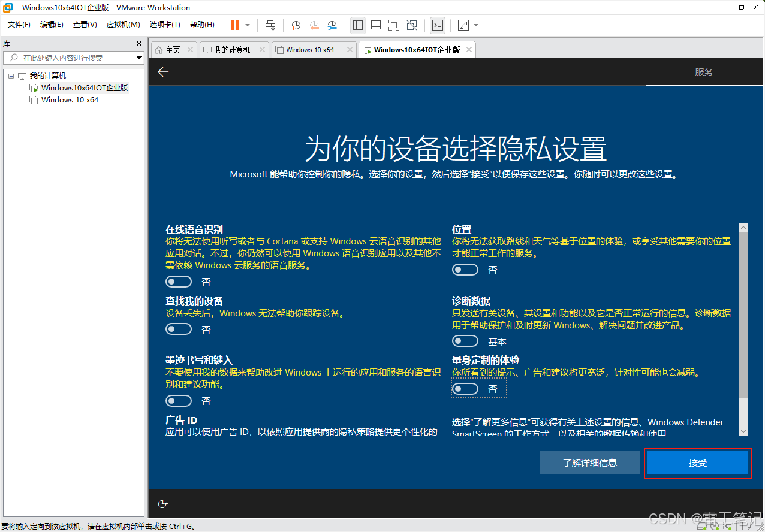This screenshot has width=765, height=532.
Task: Click the magnifier icon in library search
Action: (13, 58)
